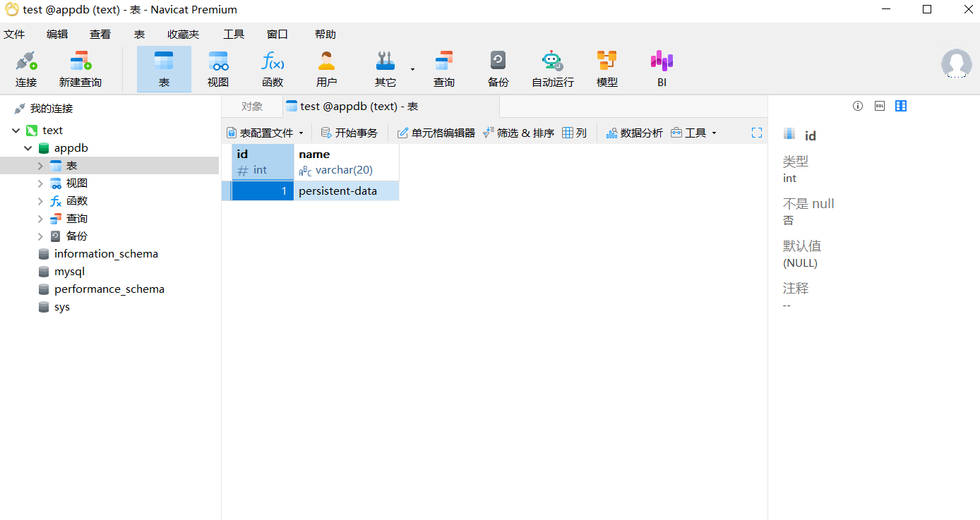Screen dimensions: 980x520
Task: Collapse the appdb database node
Action: [x=28, y=148]
